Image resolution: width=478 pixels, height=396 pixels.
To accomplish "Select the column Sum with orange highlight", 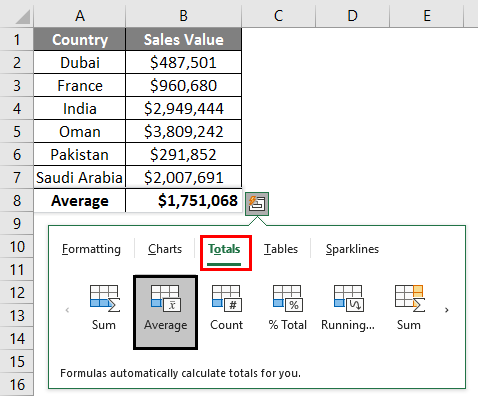I will pyautogui.click(x=409, y=308).
